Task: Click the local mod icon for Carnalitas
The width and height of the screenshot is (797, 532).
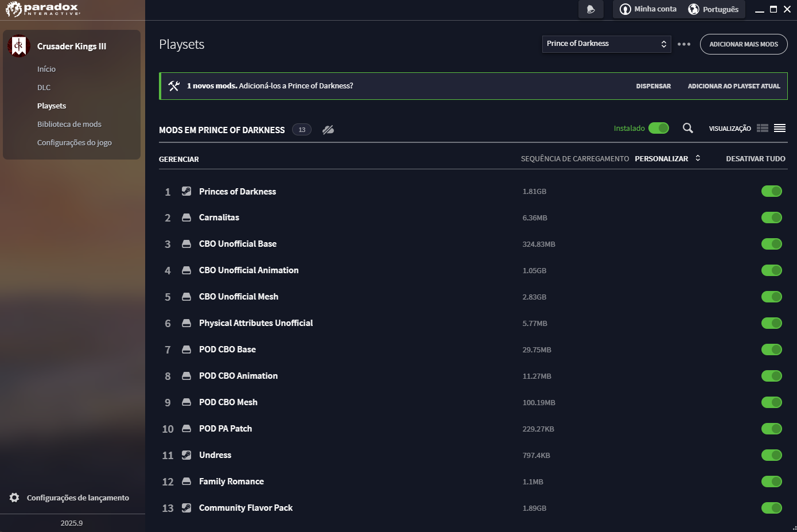Action: click(x=186, y=218)
